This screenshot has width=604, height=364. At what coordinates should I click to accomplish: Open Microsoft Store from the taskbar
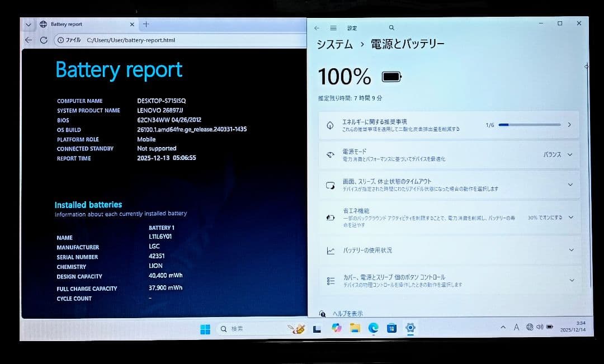[x=391, y=329]
